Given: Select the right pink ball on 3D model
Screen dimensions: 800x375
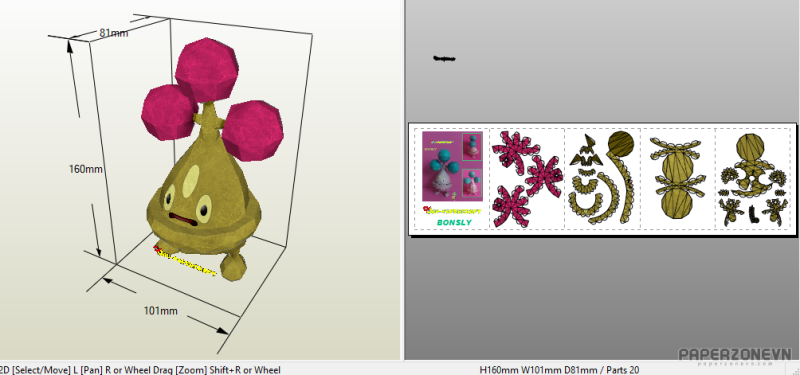Looking at the screenshot, I should click(x=253, y=128).
